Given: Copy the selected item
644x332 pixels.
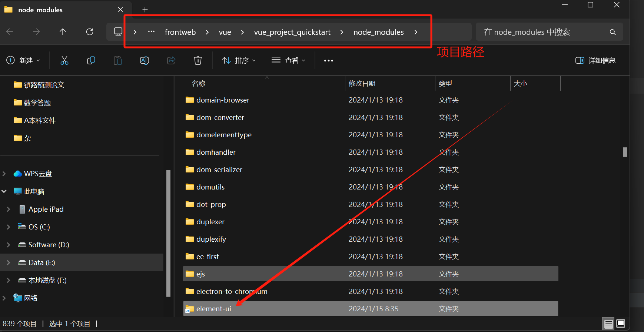Looking at the screenshot, I should tap(91, 60).
